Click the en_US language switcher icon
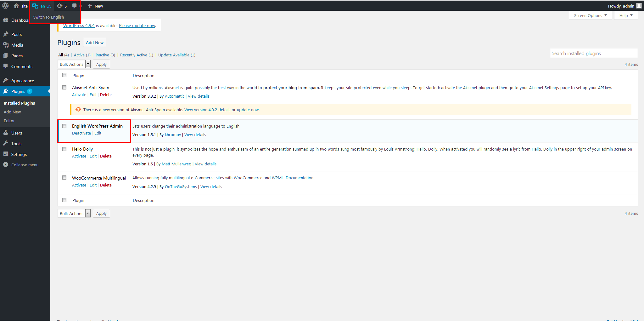 click(x=35, y=6)
